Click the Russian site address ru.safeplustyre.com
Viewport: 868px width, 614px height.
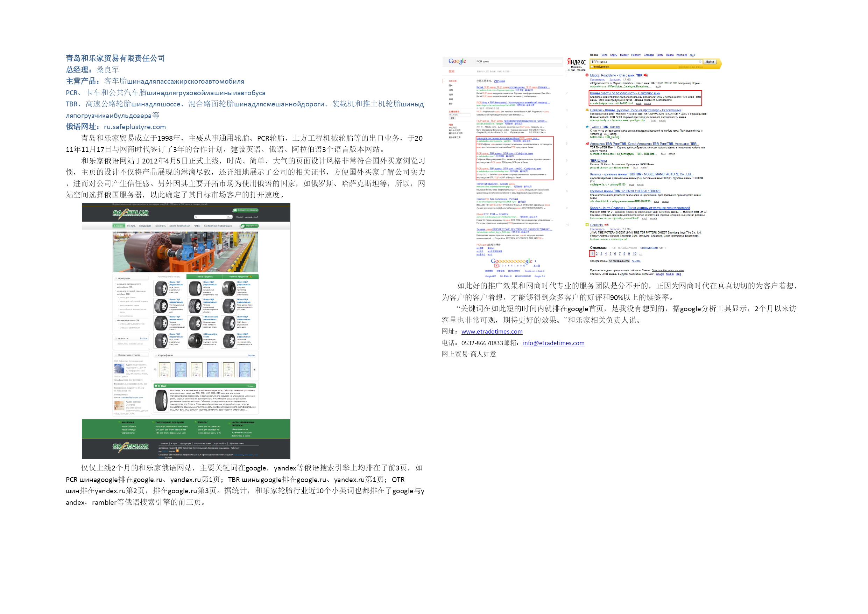pos(135,127)
